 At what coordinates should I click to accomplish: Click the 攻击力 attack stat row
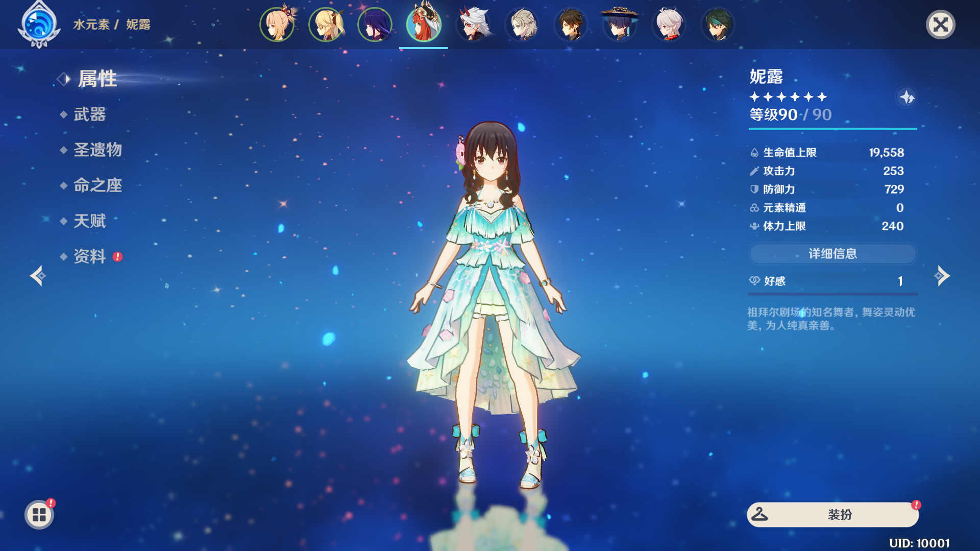click(827, 171)
